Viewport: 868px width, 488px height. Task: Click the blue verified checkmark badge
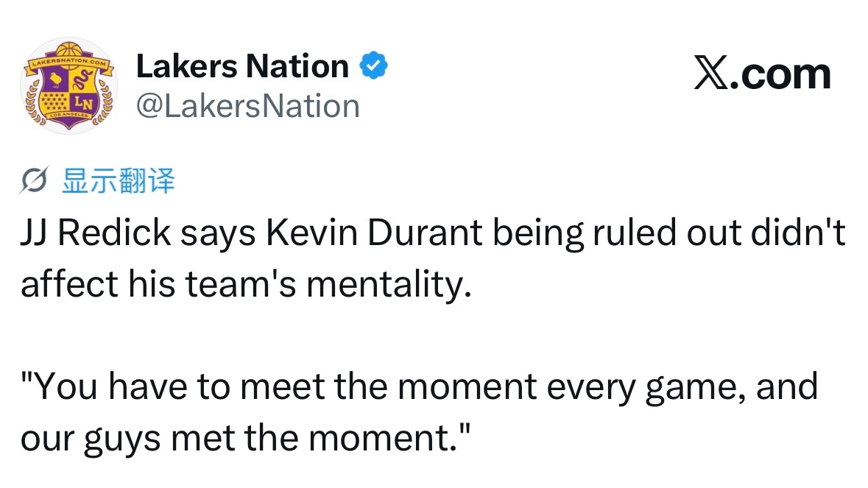(x=373, y=67)
